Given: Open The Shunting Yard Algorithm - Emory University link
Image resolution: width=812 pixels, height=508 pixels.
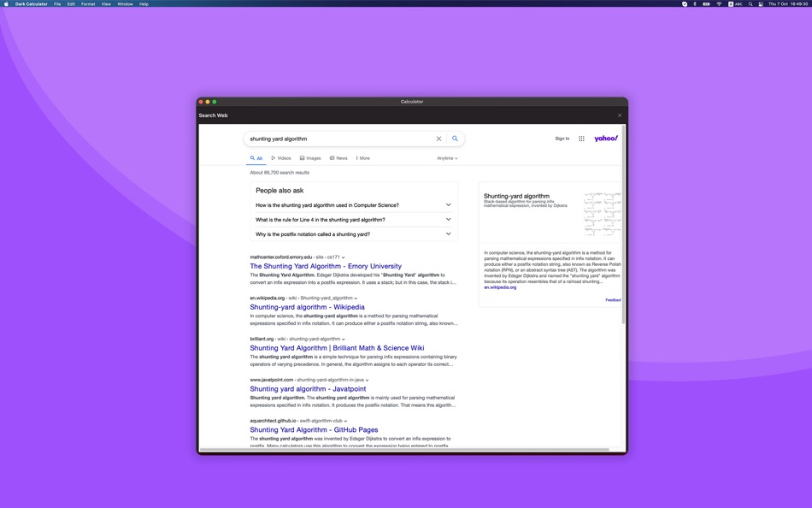Looking at the screenshot, I should (x=326, y=266).
